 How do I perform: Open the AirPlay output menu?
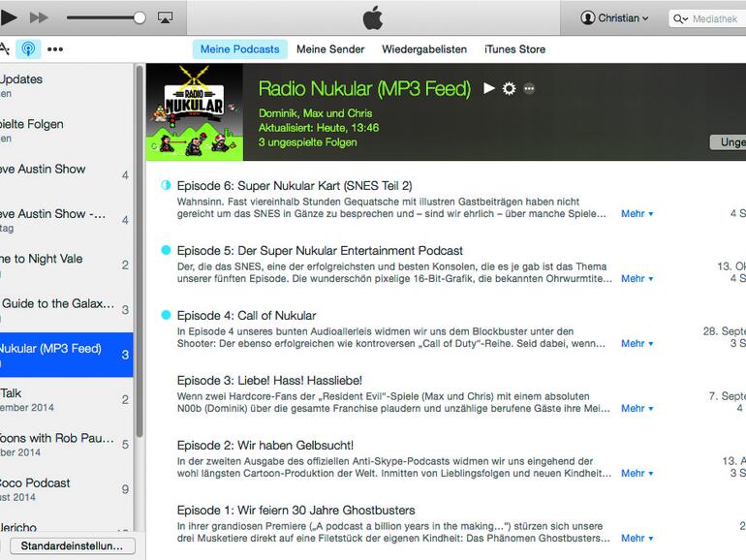click(x=165, y=17)
